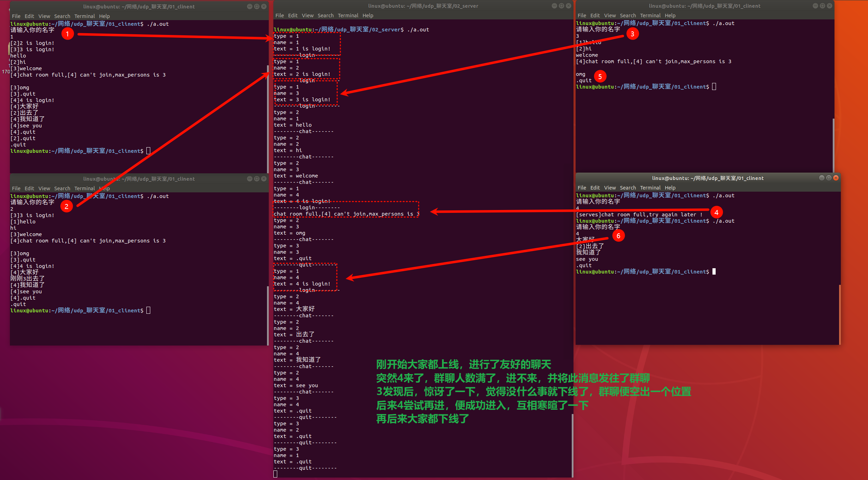
Task: Open View menu in 02_server terminal
Action: pos(307,16)
